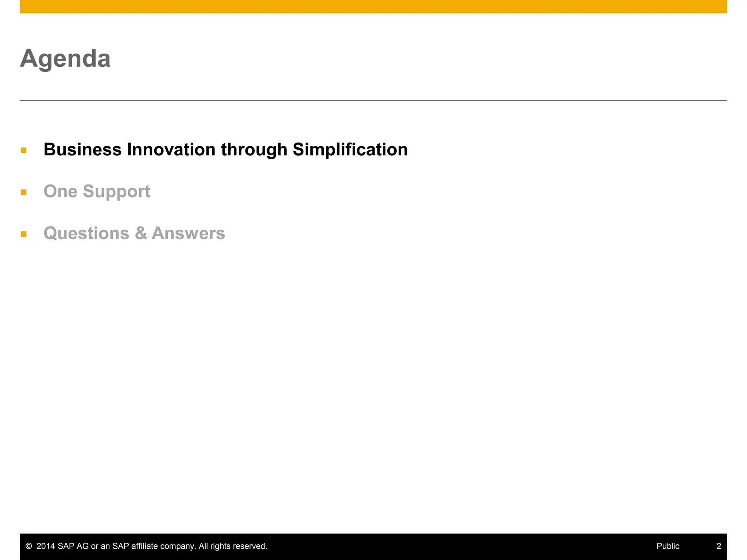Screen dimensions: 747x560
Task: Click the word Support in second bullet
Action: click(116, 191)
